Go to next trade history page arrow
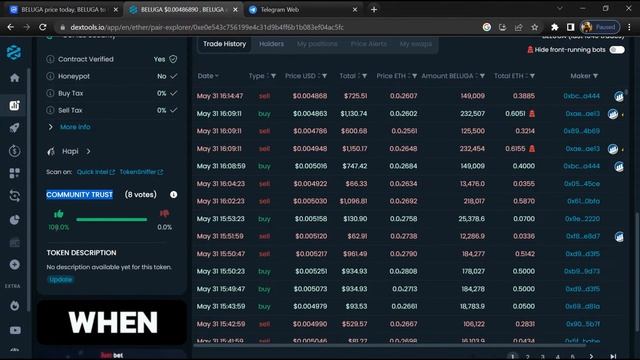The image size is (640, 360). [x=591, y=356]
